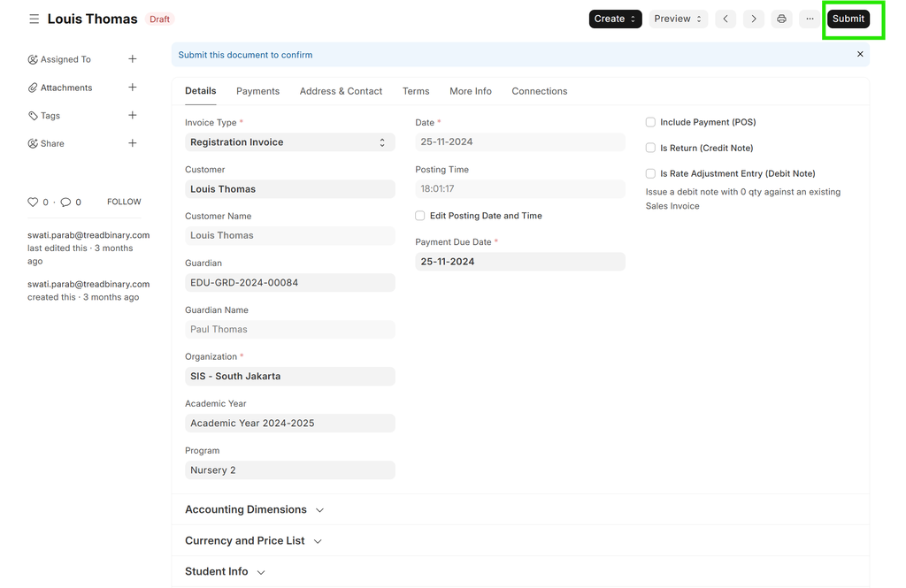Toggle the sidebar hamburger menu icon

tap(34, 19)
